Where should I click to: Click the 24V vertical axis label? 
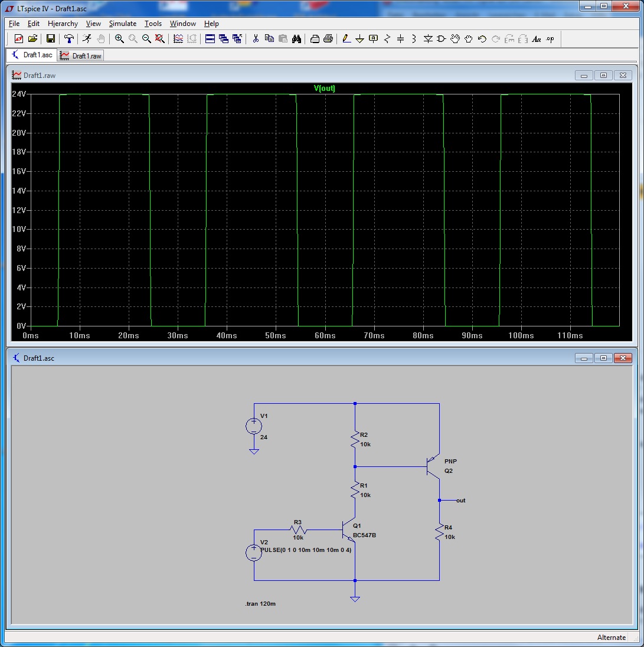(19, 94)
